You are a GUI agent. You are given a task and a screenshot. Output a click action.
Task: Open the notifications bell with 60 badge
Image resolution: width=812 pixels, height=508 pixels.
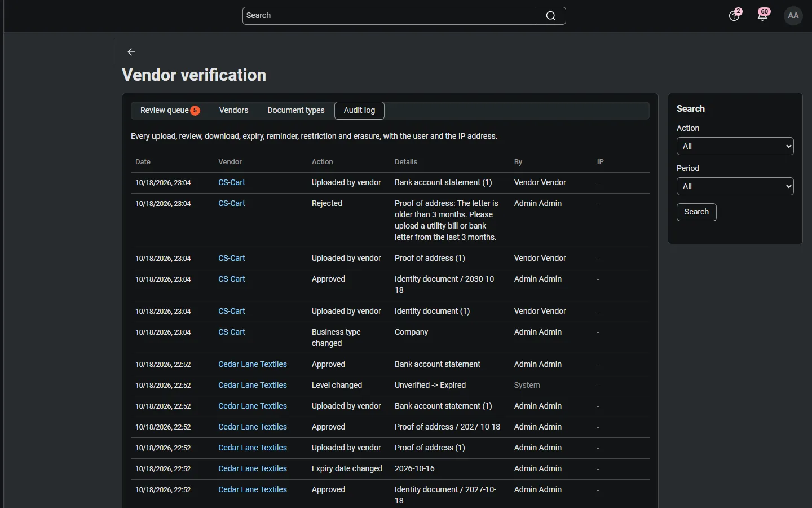pos(763,15)
